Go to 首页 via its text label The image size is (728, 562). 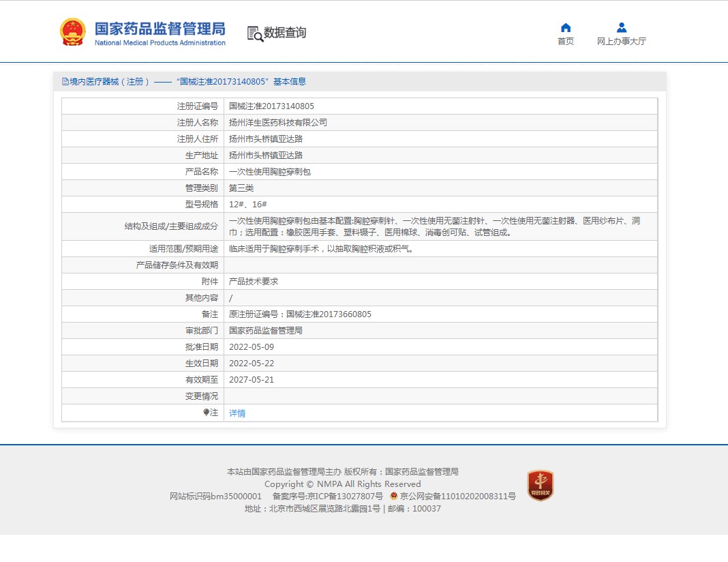(x=565, y=42)
